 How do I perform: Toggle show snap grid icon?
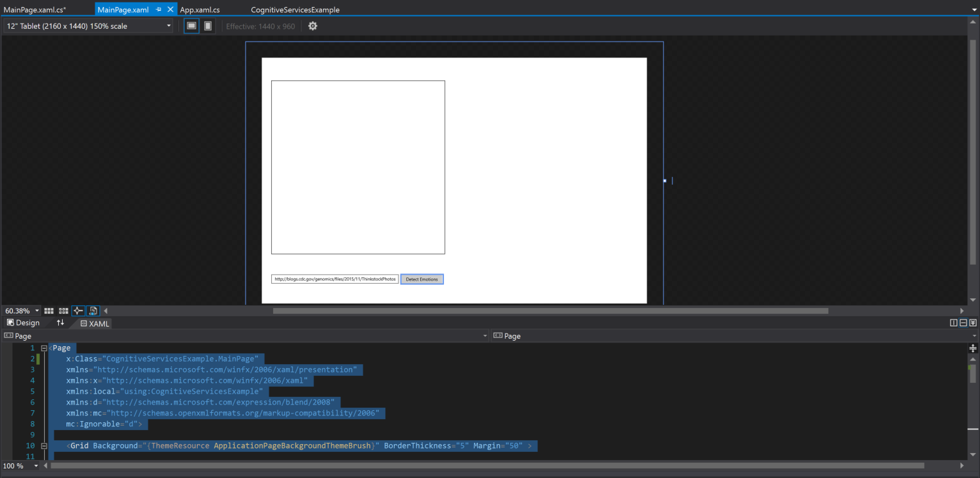tap(49, 311)
